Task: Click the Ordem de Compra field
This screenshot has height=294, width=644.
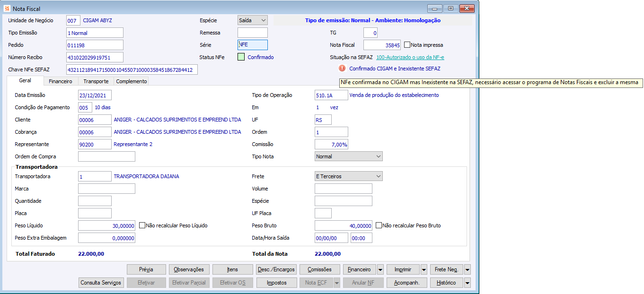Action: point(106,156)
